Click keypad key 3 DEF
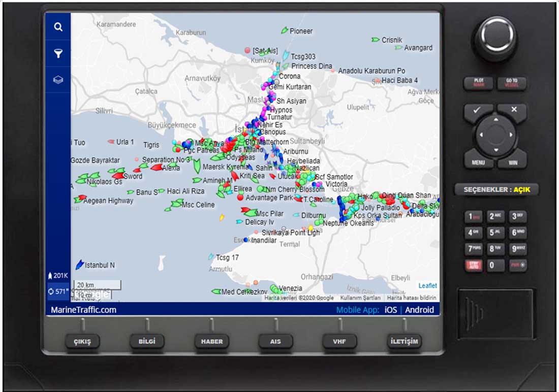This screenshot has height=392, width=559. point(518,216)
